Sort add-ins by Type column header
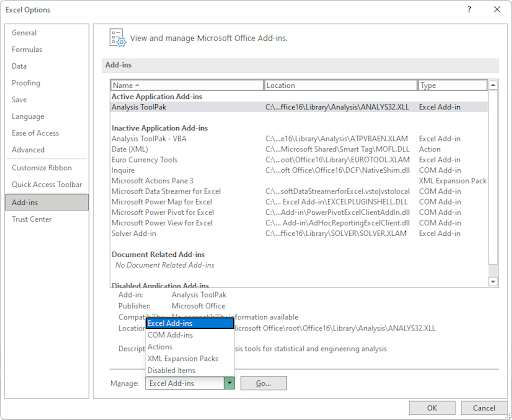 pos(453,85)
